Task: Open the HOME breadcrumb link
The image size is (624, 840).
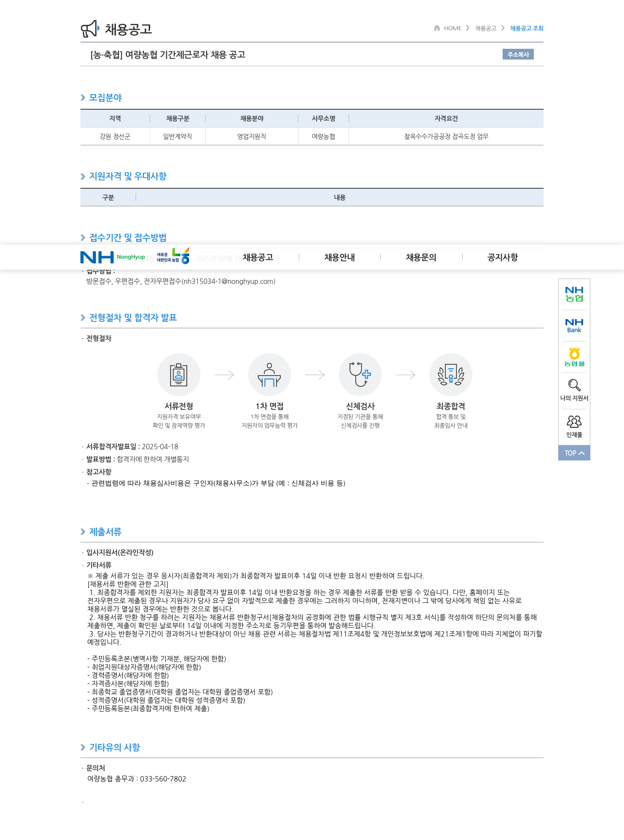Action: 452,28
